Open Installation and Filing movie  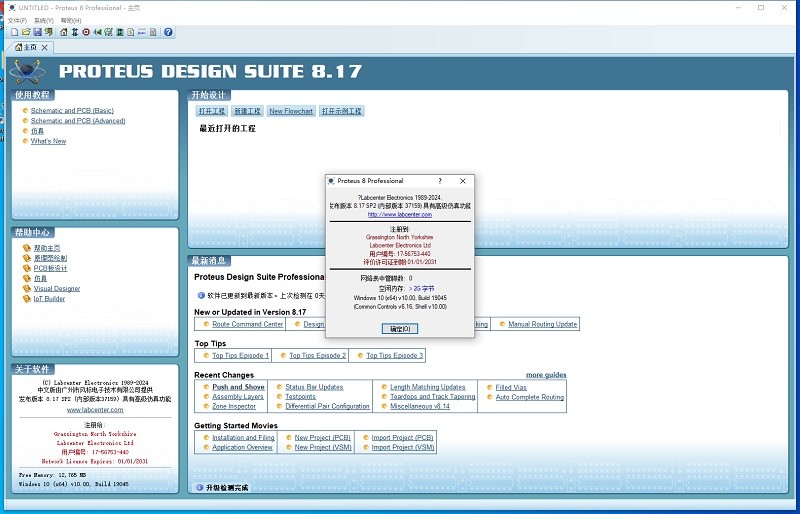243,438
